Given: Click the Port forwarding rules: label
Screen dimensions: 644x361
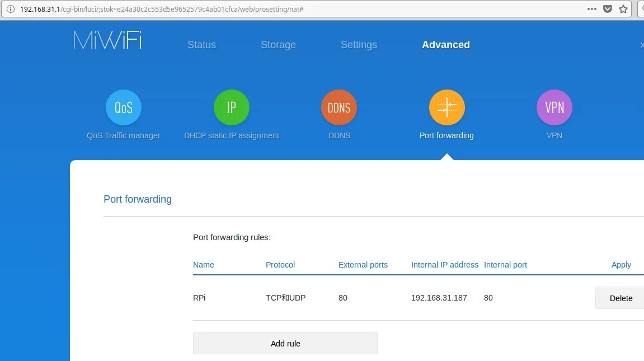Looking at the screenshot, I should (232, 237).
